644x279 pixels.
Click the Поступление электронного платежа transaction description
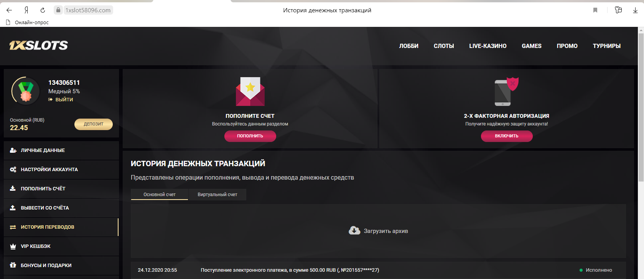tap(290, 270)
